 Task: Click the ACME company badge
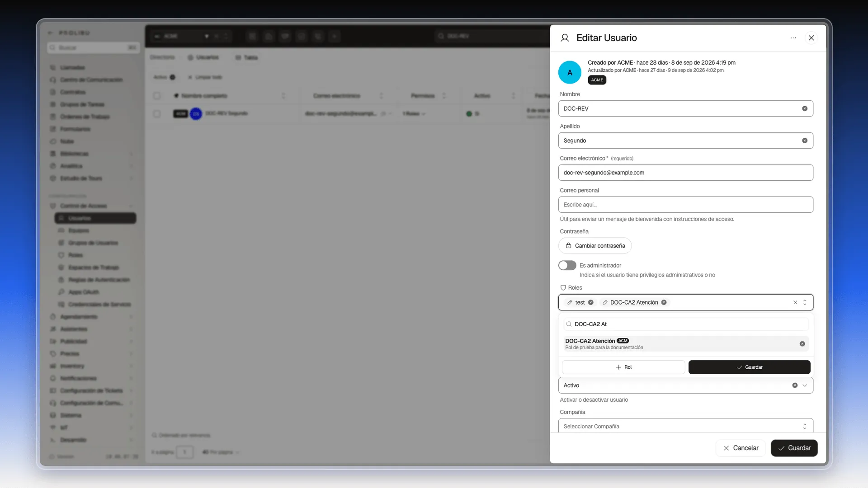[x=597, y=80]
